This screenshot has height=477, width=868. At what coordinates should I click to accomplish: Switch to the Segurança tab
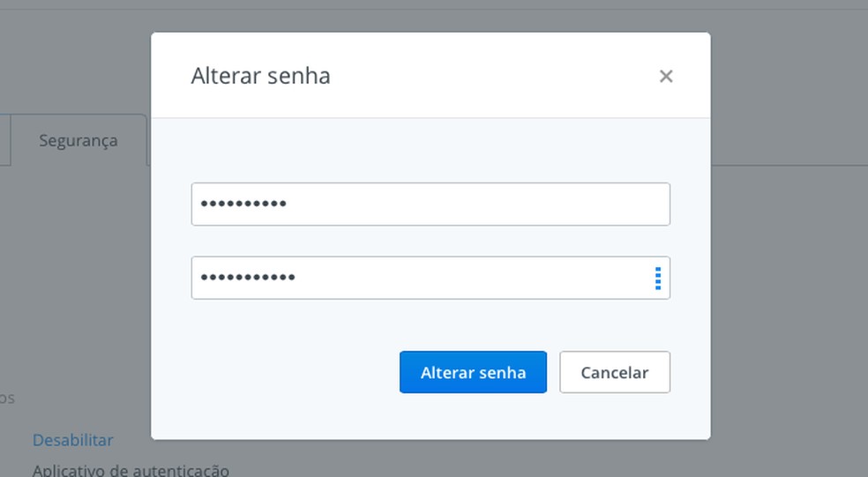point(79,140)
